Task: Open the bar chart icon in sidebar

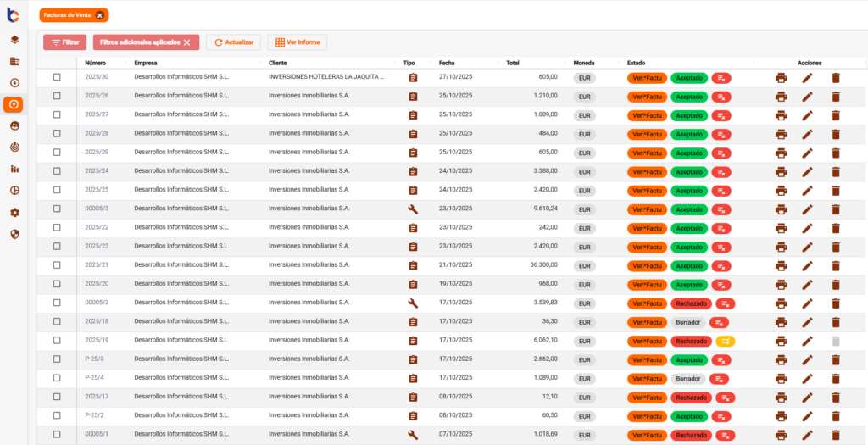Action: tap(14, 169)
